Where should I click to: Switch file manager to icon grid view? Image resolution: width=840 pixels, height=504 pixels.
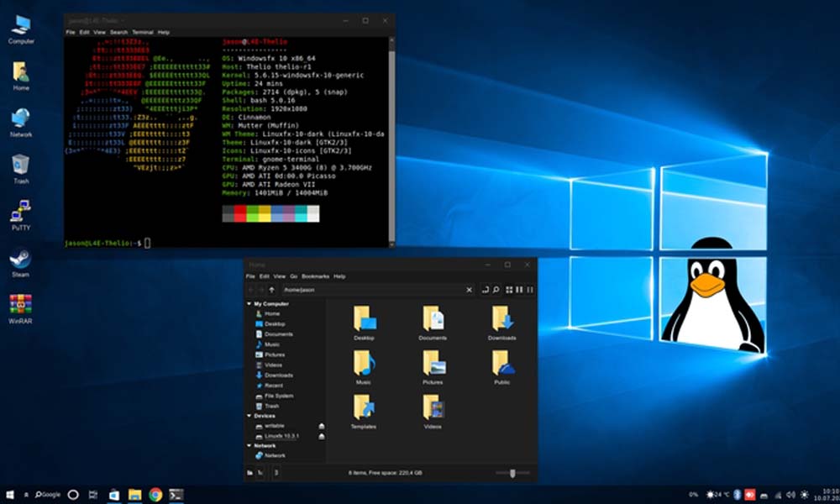point(508,290)
